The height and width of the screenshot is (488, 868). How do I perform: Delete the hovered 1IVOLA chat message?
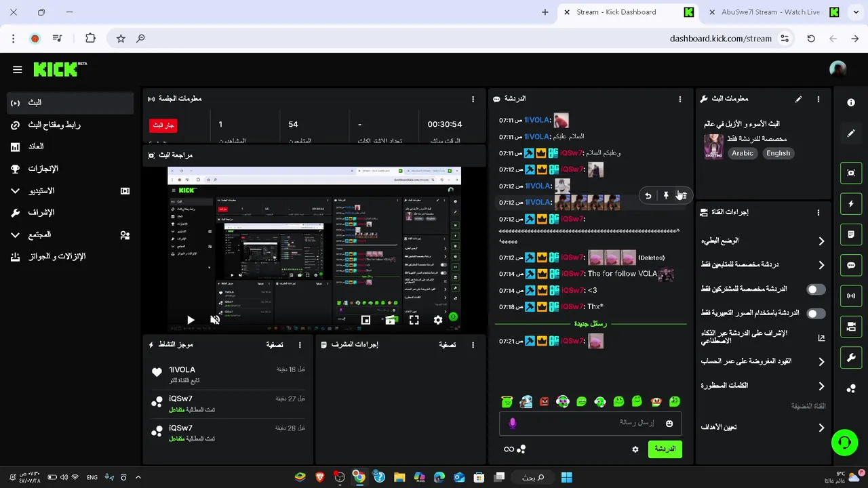[x=682, y=196]
